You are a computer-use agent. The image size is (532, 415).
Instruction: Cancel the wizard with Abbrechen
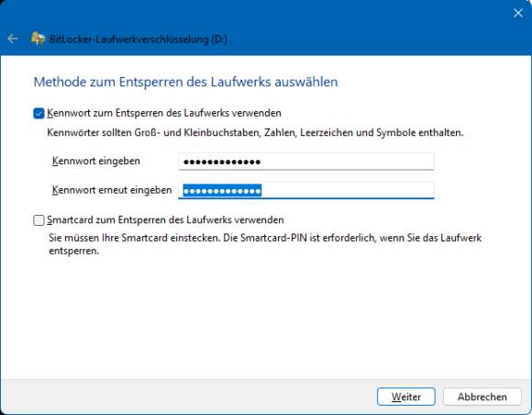482,397
